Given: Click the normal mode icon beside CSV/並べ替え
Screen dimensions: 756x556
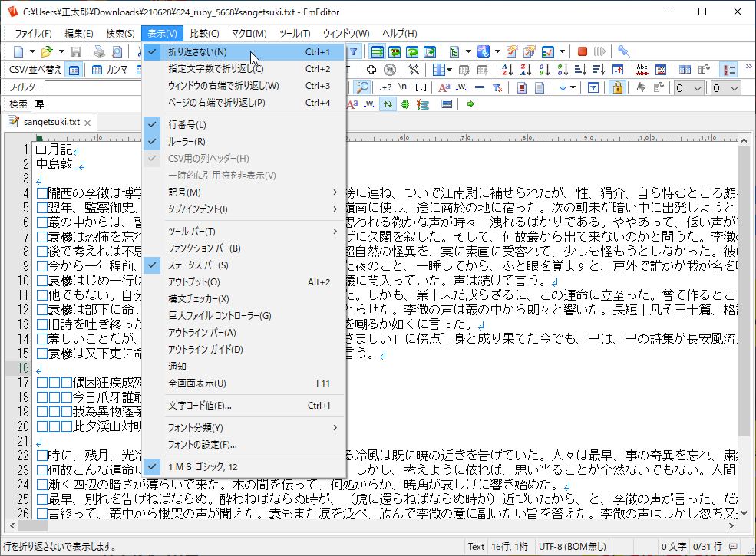Looking at the screenshot, I should (x=74, y=71).
